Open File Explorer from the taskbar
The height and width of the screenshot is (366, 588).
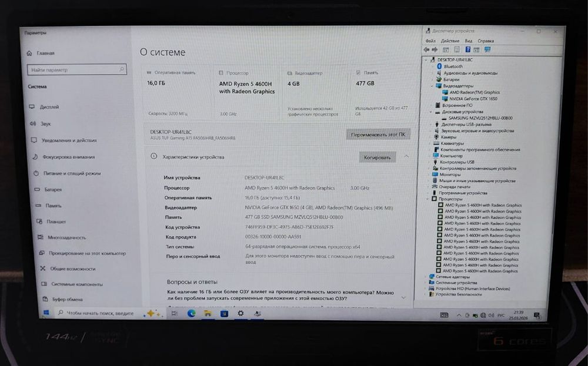(x=208, y=313)
